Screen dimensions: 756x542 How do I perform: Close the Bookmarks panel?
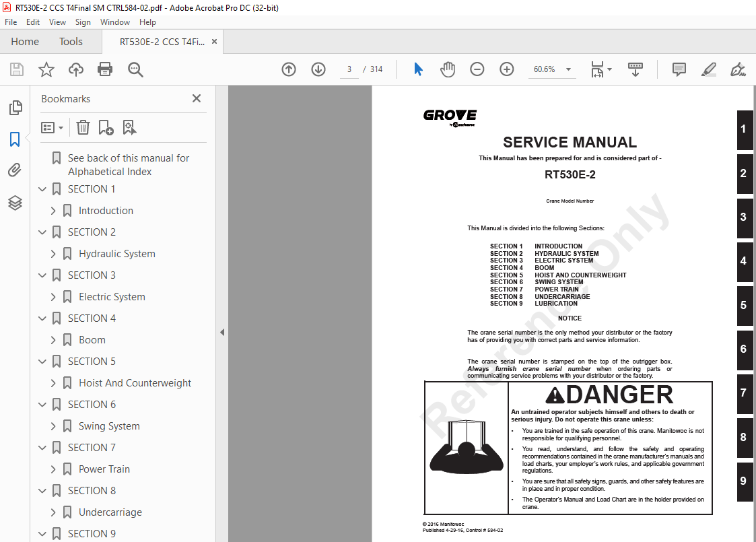tap(196, 98)
